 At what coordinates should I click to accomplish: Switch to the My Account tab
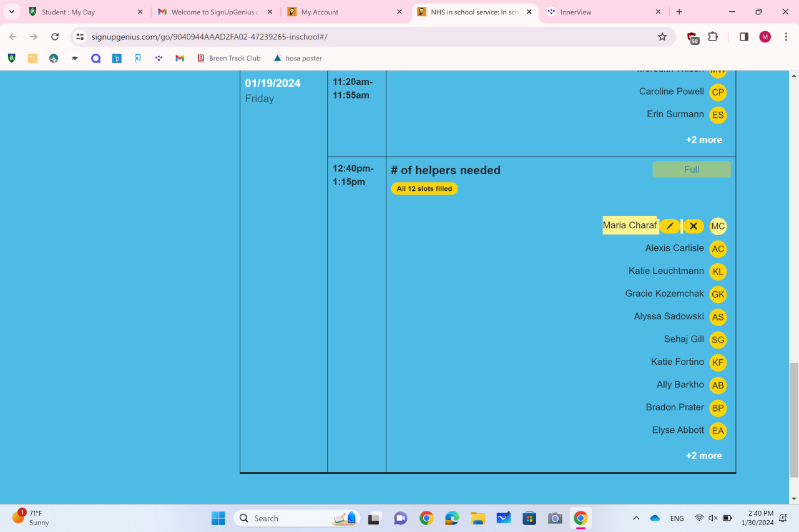345,12
